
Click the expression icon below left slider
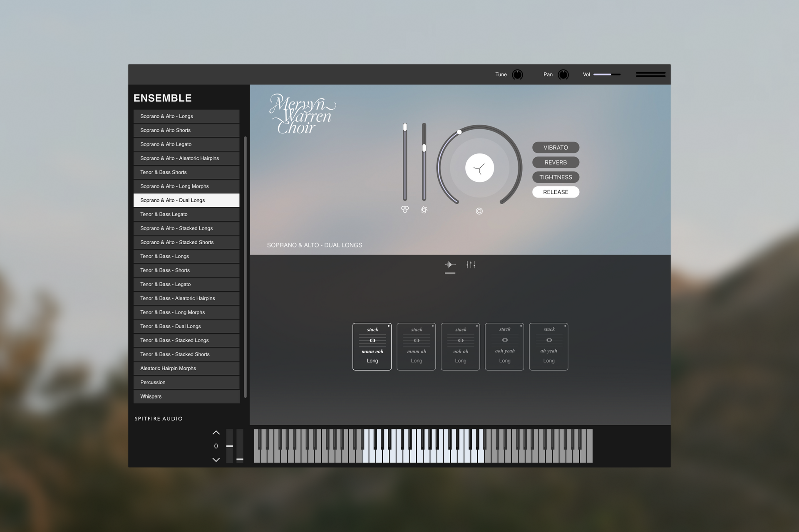point(404,209)
